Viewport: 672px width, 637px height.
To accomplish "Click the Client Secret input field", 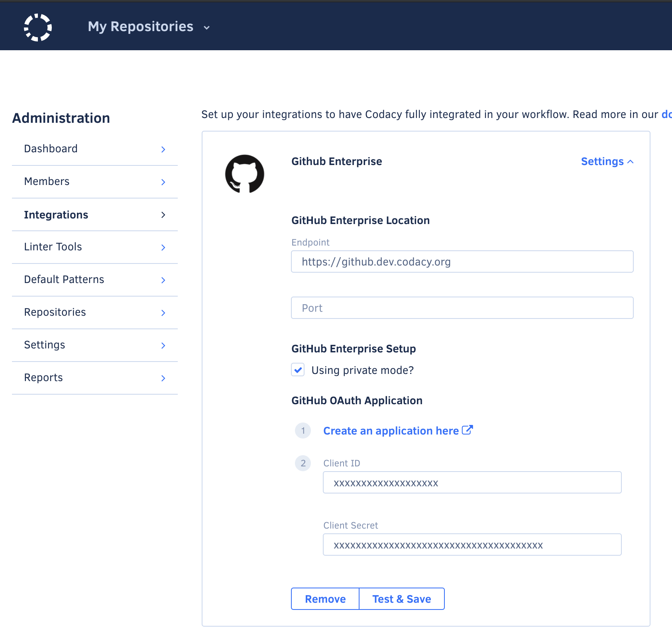I will [472, 545].
